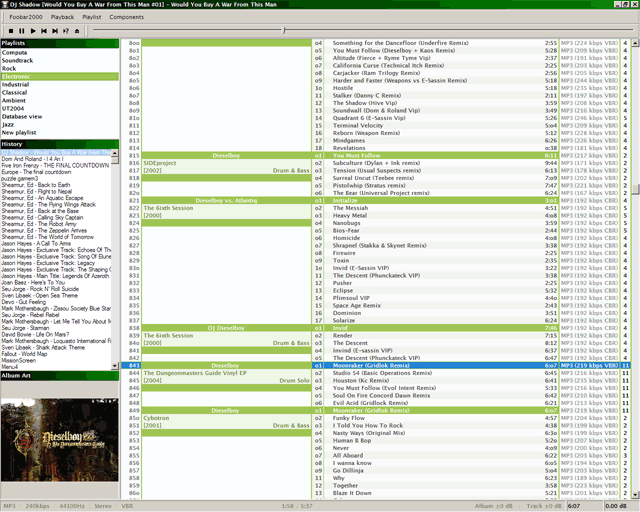The height and width of the screenshot is (512, 640).
Task: Click the Playlists panel header
Action: pyautogui.click(x=60, y=43)
